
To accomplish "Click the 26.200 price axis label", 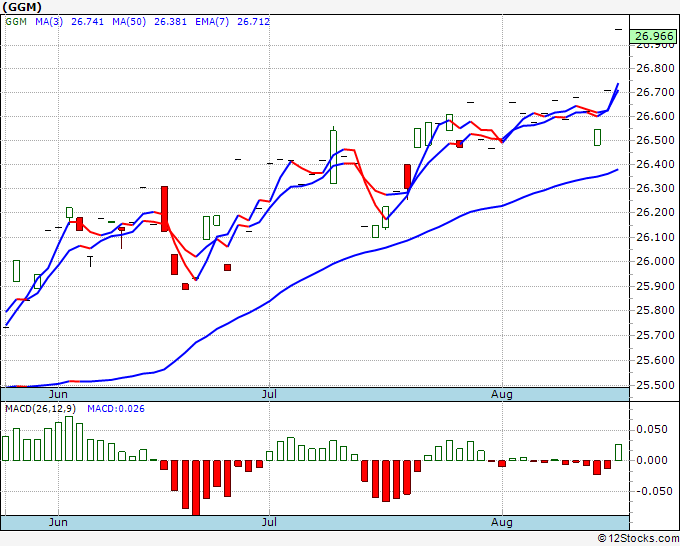I will tap(655, 213).
